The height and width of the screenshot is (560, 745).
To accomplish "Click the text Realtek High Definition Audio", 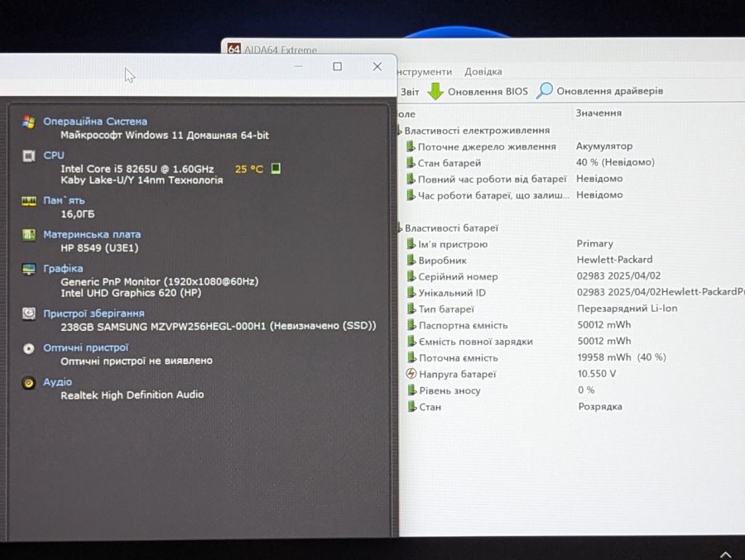I will pyautogui.click(x=132, y=395).
